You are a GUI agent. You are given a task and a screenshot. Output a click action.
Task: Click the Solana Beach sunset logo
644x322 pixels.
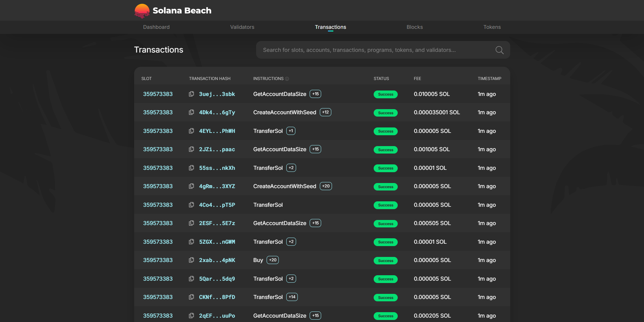coord(142,11)
